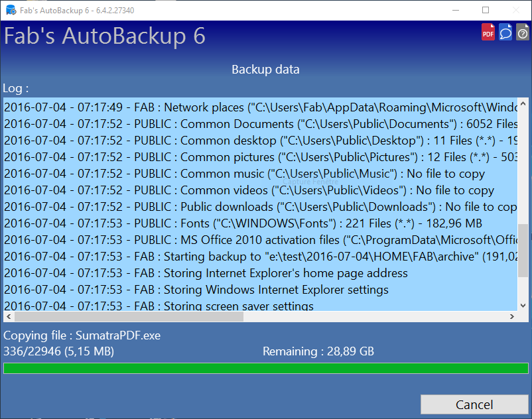Select the Fonts 221 Files log line
532x419 pixels.
pos(261,223)
